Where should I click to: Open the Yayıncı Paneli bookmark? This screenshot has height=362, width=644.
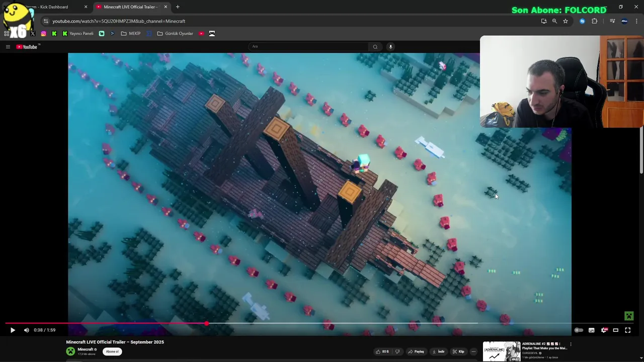coord(78,34)
